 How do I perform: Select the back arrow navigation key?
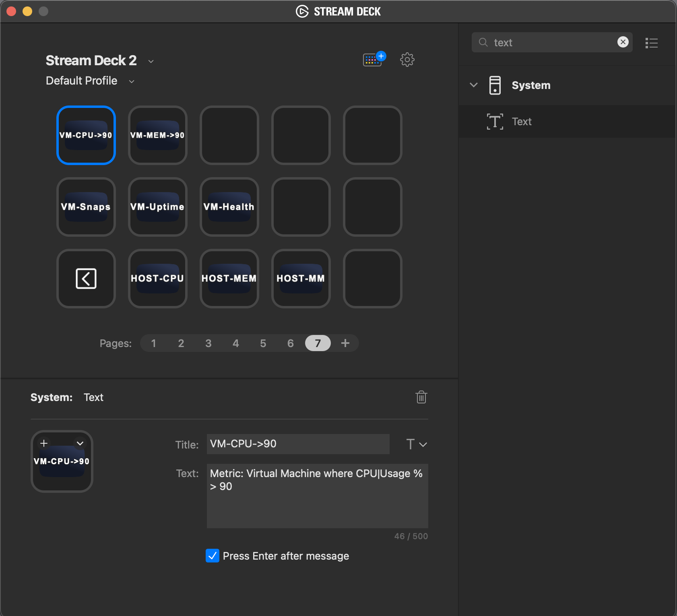(x=86, y=279)
